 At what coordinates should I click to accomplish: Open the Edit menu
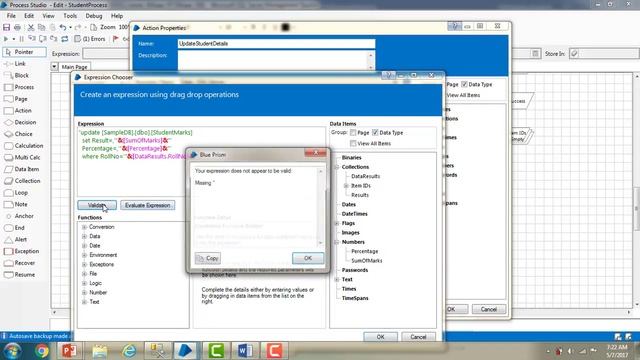[x=29, y=16]
